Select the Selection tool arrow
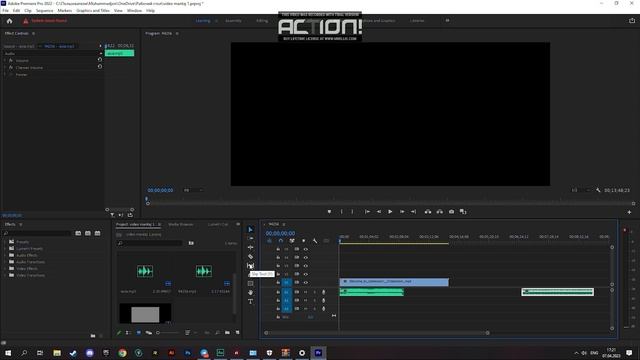 (x=250, y=229)
